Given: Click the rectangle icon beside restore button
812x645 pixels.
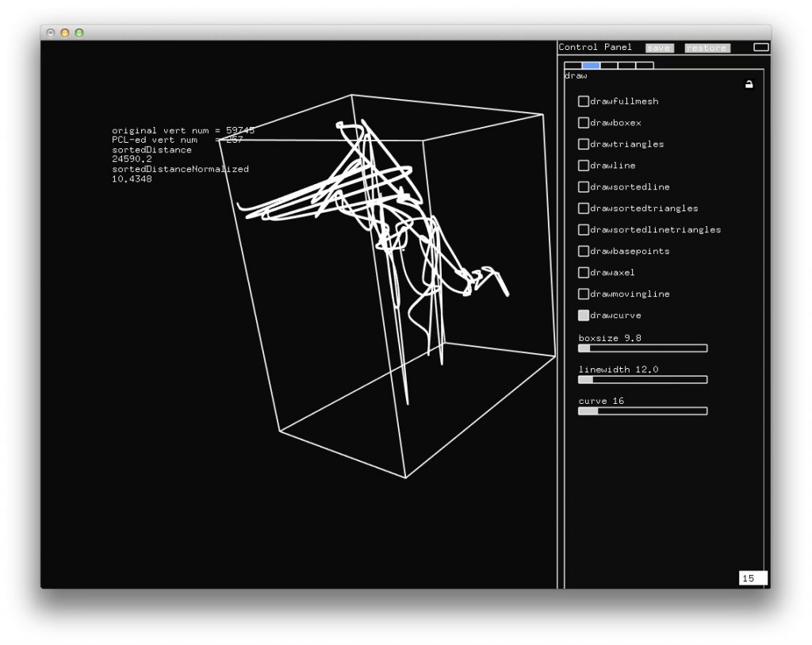Looking at the screenshot, I should [x=760, y=48].
